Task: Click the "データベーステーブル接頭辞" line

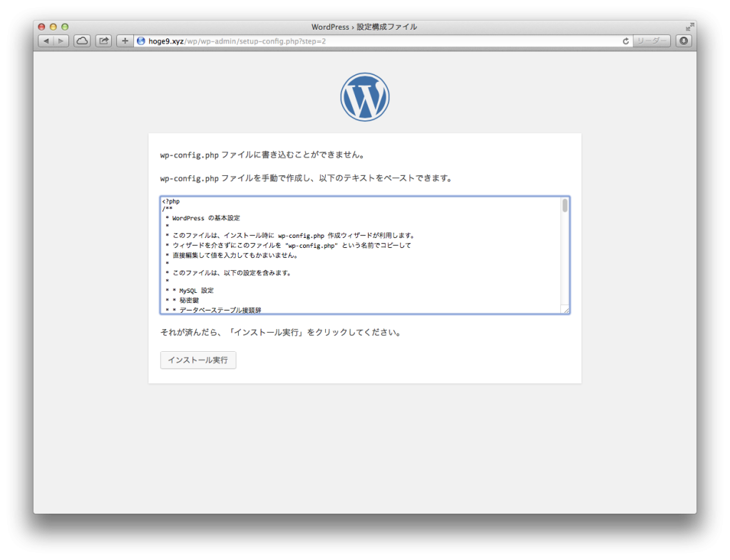Action: [220, 310]
